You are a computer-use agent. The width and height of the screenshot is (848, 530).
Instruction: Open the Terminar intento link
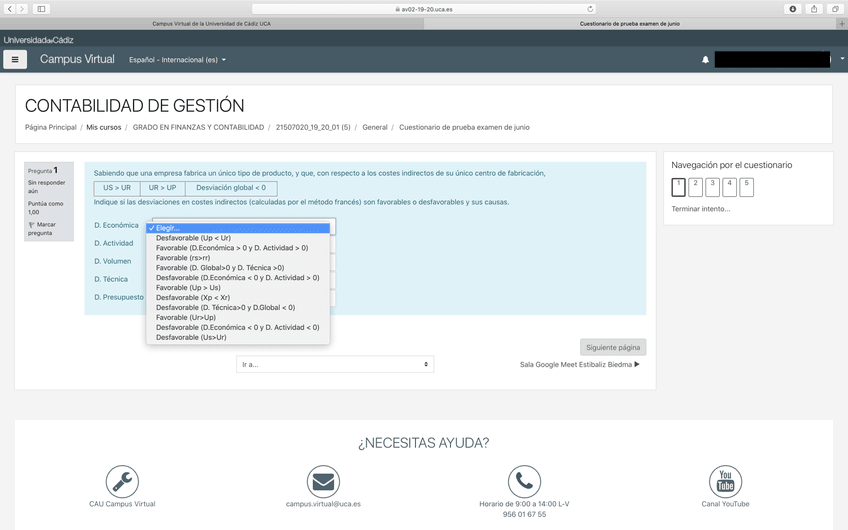pos(700,209)
